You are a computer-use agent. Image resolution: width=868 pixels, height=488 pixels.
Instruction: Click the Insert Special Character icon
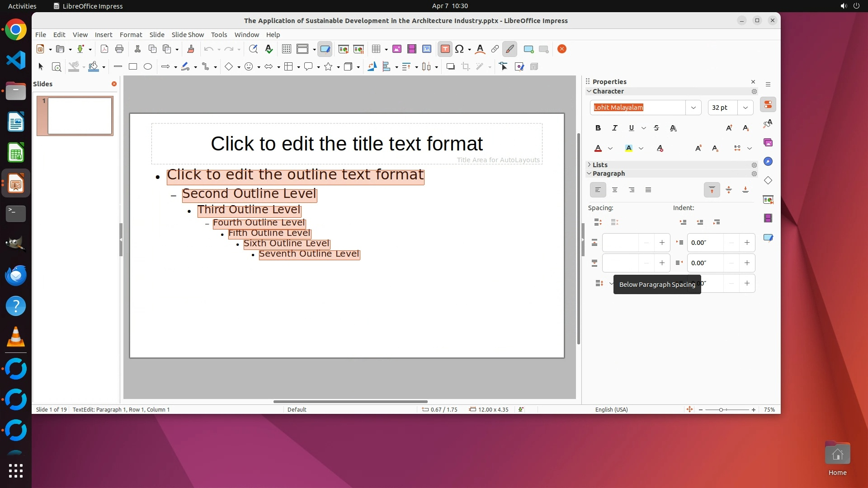(x=459, y=49)
